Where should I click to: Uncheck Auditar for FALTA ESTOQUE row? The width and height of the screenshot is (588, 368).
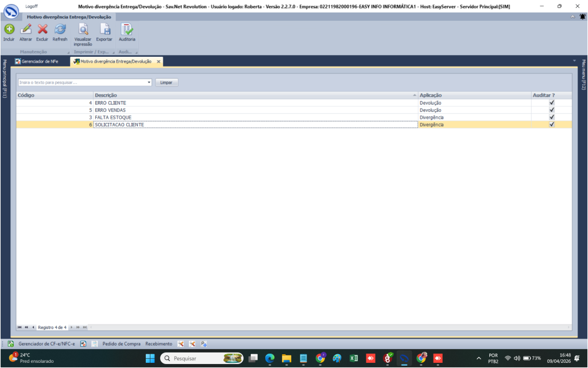pos(552,117)
